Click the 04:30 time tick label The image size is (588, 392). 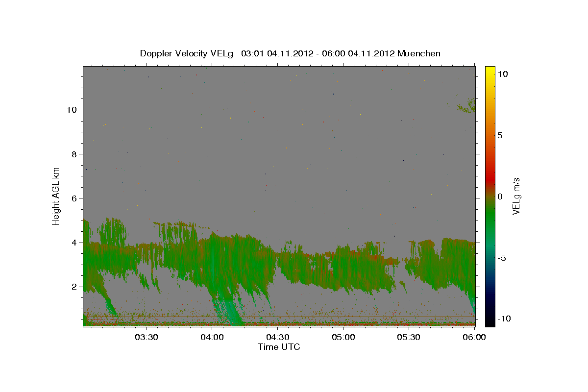pyautogui.click(x=278, y=337)
